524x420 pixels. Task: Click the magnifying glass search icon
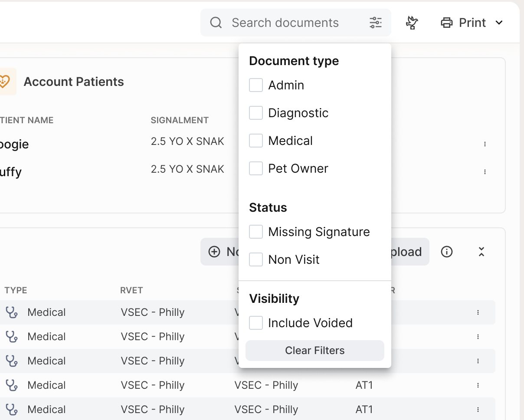pos(216,23)
